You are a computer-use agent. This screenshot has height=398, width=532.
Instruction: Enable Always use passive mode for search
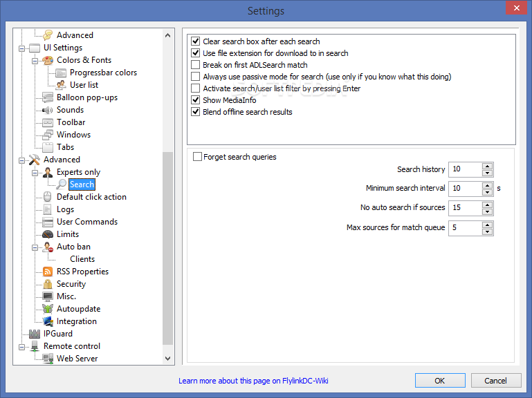[x=195, y=77]
